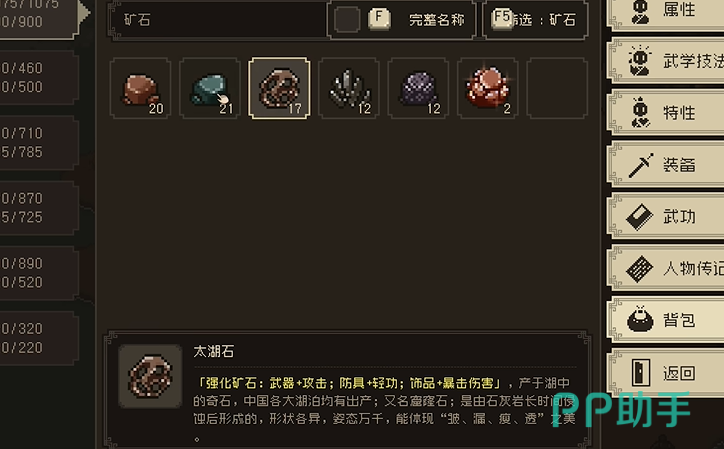Toggle the 完整名称 checkbox
Image resolution: width=724 pixels, height=449 pixels.
pos(347,19)
